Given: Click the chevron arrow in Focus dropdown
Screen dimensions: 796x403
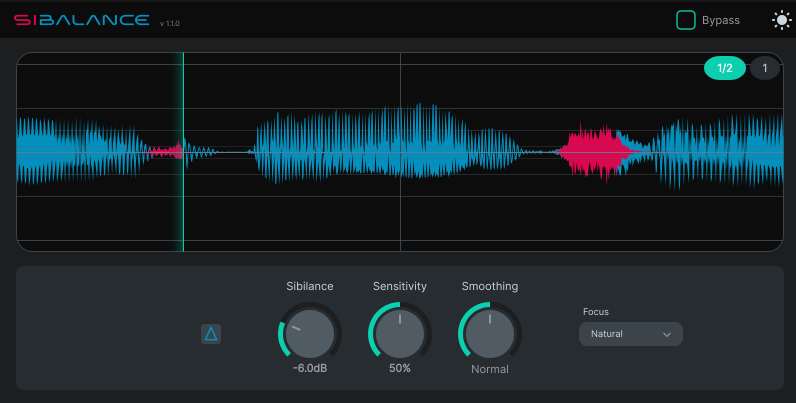Looking at the screenshot, I should [x=667, y=334].
